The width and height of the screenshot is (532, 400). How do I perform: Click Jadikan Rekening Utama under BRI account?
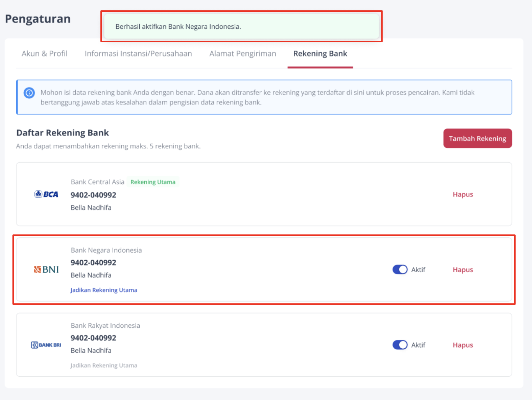104,365
